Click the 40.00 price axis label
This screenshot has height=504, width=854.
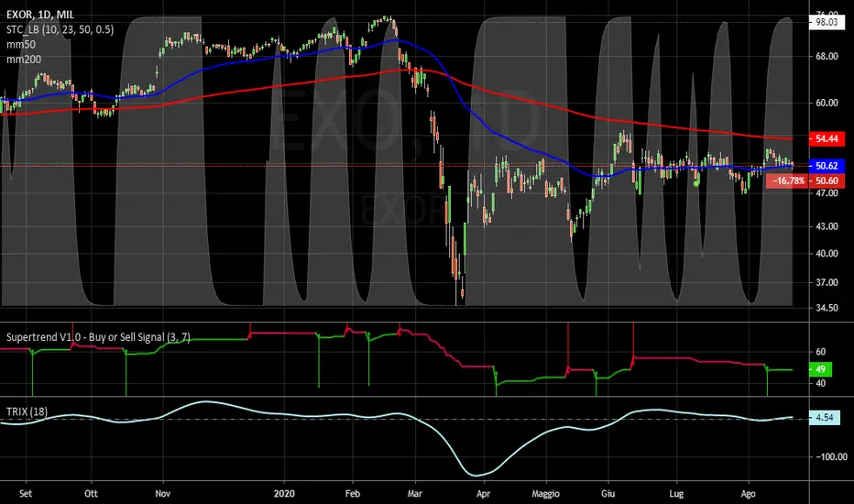827,253
